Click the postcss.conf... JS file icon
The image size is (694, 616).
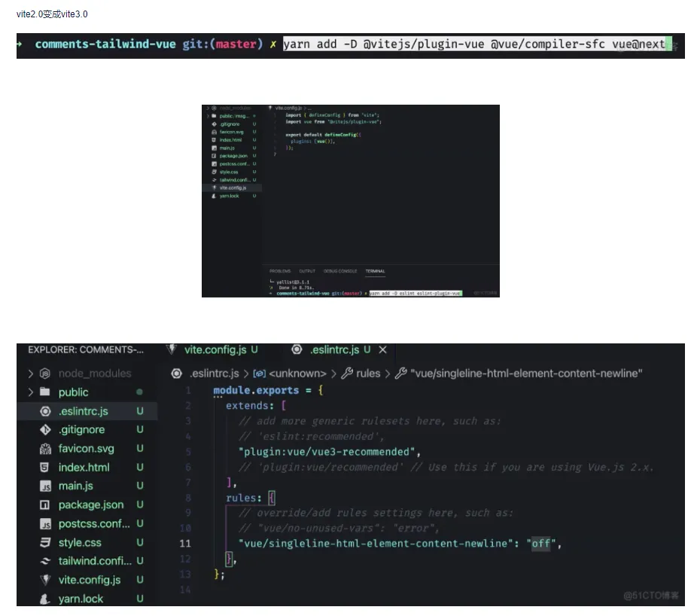click(45, 524)
